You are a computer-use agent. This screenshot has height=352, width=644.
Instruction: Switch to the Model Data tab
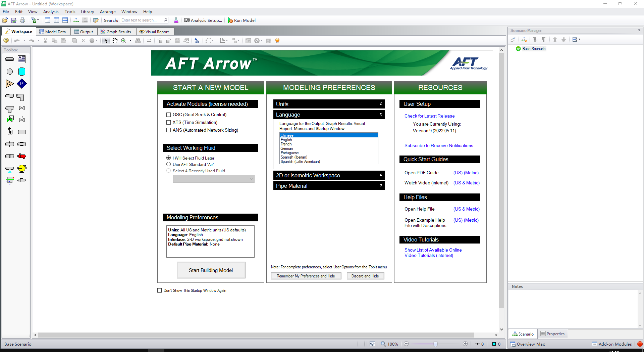(53, 32)
